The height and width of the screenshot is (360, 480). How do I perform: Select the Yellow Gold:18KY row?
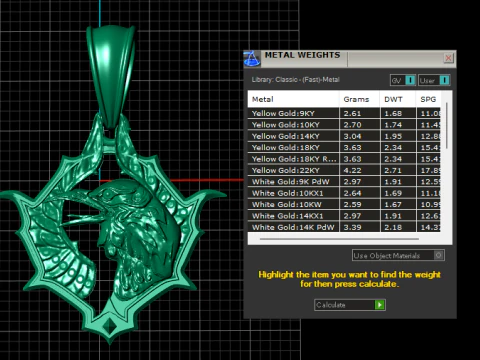tap(344, 147)
